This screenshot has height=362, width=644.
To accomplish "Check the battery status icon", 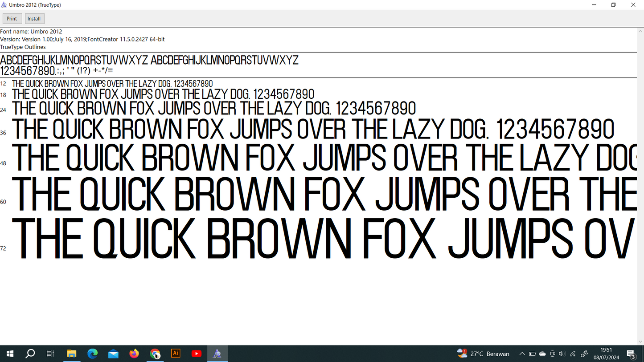I will 532,354.
